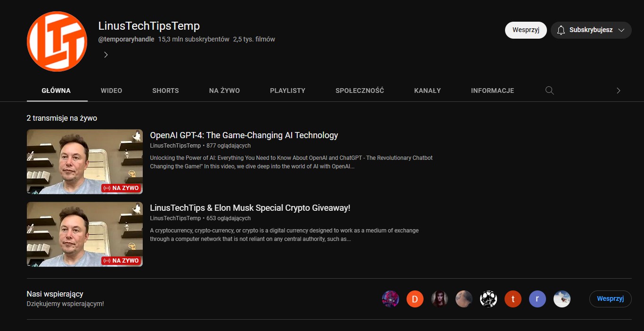Open the Subskrybujesz notification dropdown
644x331 pixels.
tap(591, 30)
